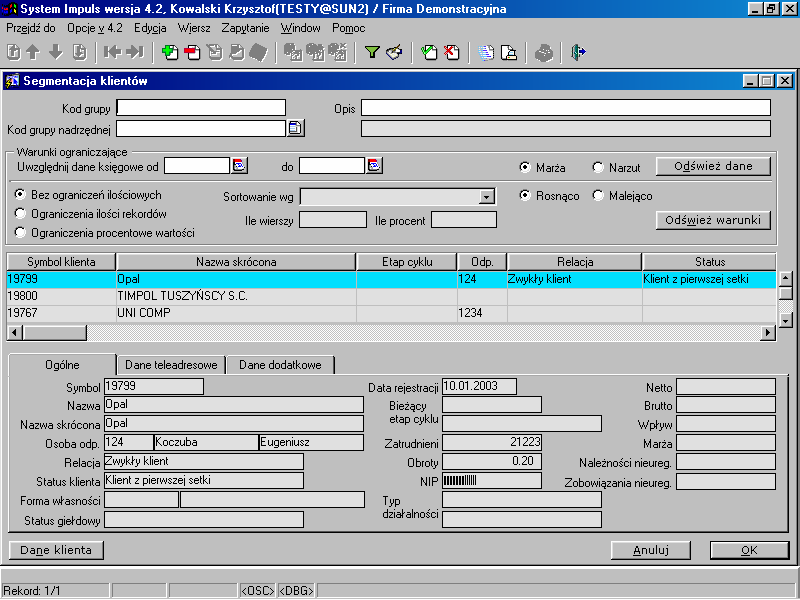The image size is (800, 600).
Task: Click the grid scroll right arrow
Action: (767, 333)
